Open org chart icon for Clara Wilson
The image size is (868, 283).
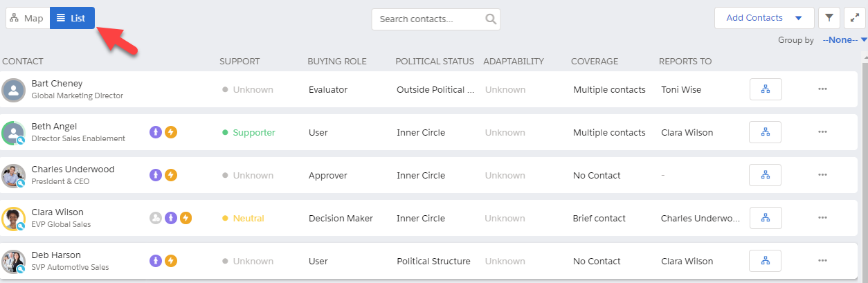(x=766, y=218)
